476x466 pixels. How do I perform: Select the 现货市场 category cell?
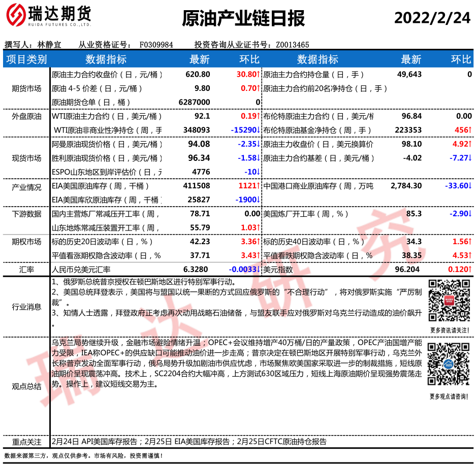click(x=26, y=158)
